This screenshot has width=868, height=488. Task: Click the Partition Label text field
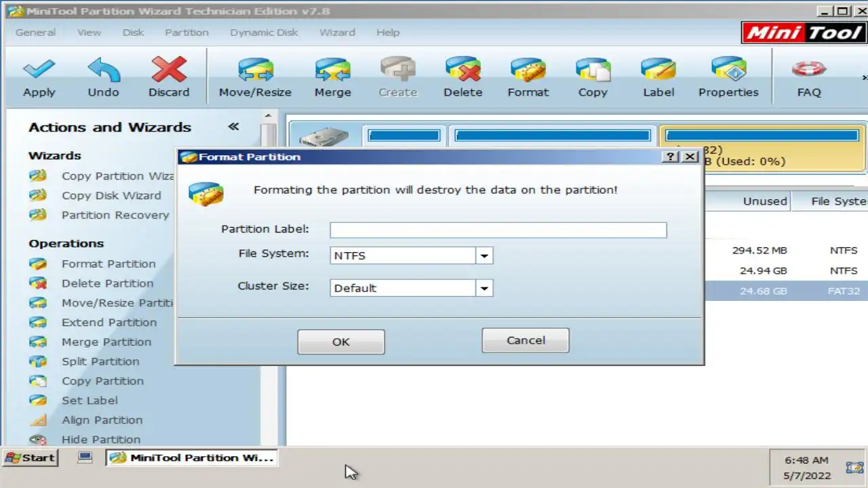[498, 230]
